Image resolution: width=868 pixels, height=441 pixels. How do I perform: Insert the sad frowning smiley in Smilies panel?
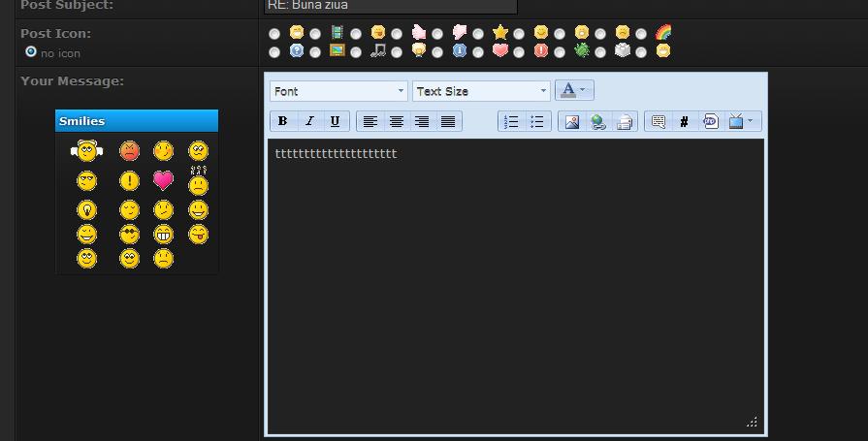pyautogui.click(x=163, y=259)
